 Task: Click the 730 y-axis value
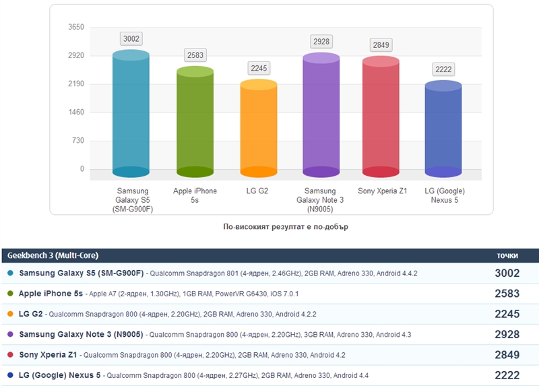click(x=77, y=140)
